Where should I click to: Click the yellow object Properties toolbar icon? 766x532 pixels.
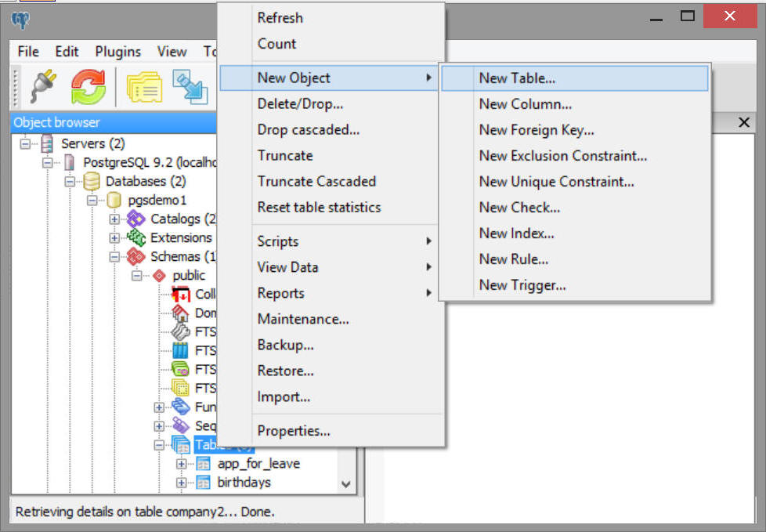(x=144, y=87)
